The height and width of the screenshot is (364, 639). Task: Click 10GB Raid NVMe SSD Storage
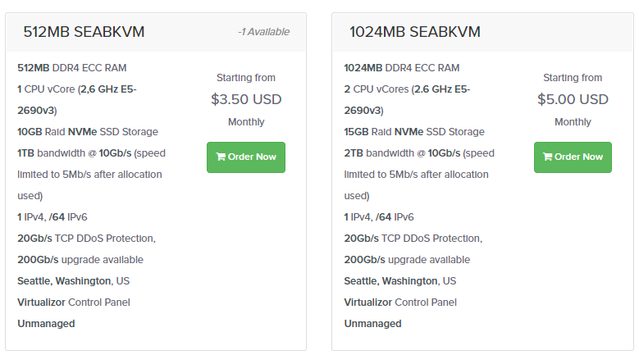click(x=88, y=132)
